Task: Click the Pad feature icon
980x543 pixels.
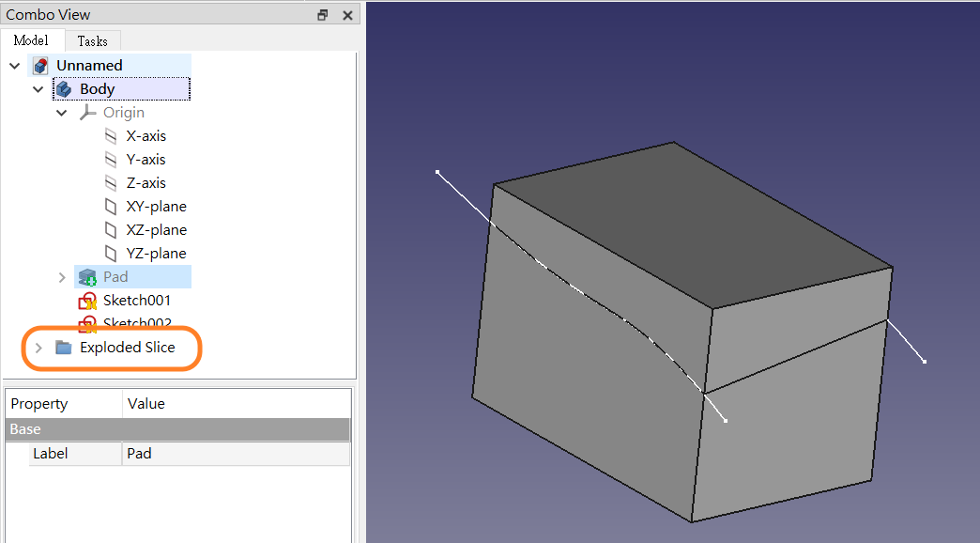Action: [x=87, y=277]
